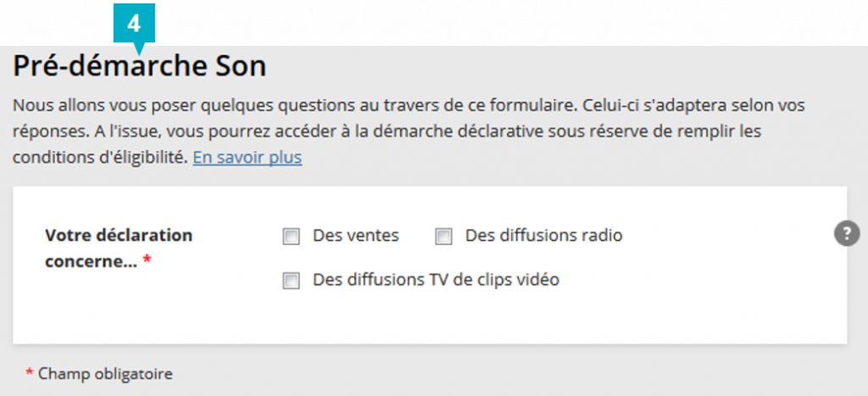Open the gray question mark help icon
The image size is (868, 396).
pyautogui.click(x=847, y=234)
